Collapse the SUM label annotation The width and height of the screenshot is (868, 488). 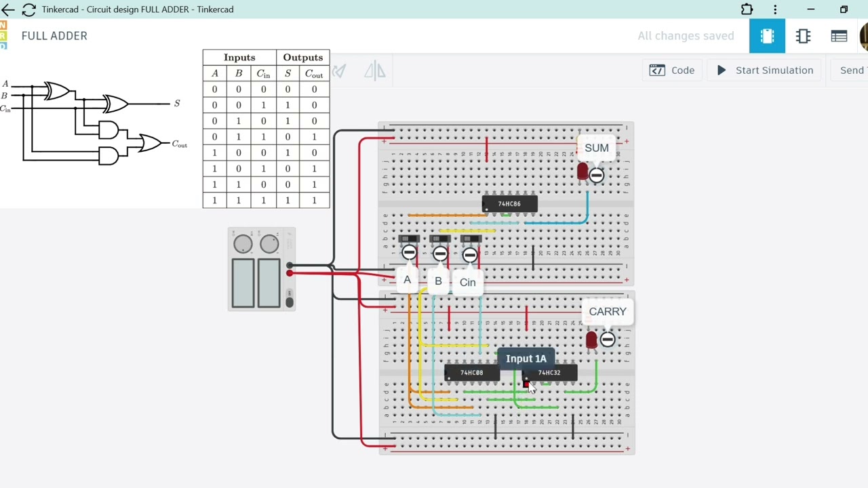tap(596, 176)
